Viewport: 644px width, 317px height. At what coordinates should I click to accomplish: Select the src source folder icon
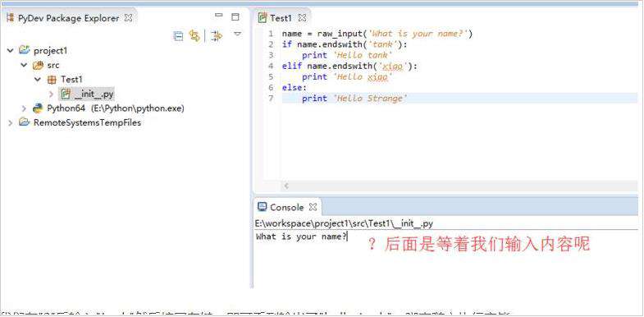coord(39,65)
